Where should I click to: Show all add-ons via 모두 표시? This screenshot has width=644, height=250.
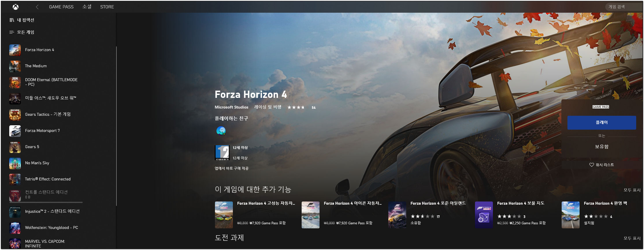(632, 190)
